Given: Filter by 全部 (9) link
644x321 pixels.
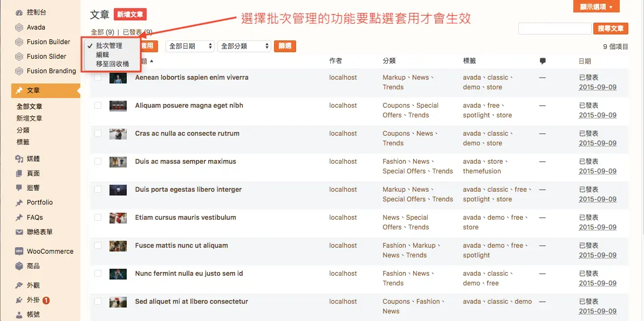Looking at the screenshot, I should pyautogui.click(x=102, y=32).
